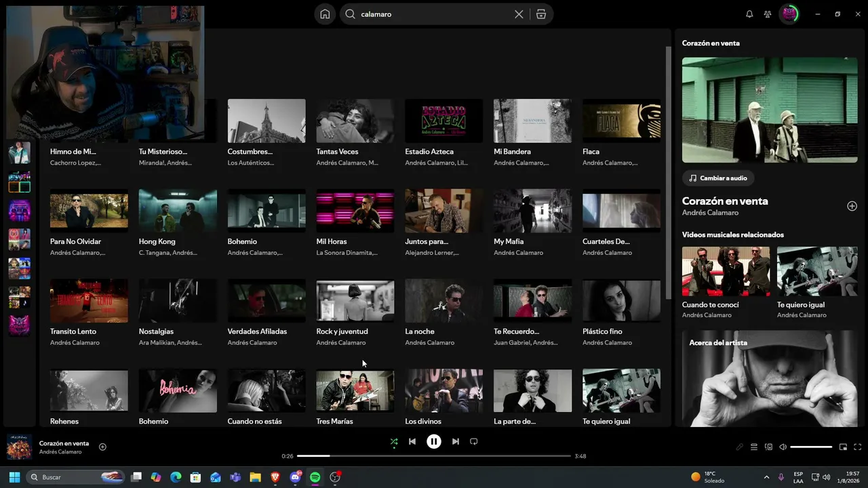Add 'Corazón en venta' to playlist in side panel
The image size is (868, 488).
point(852,206)
